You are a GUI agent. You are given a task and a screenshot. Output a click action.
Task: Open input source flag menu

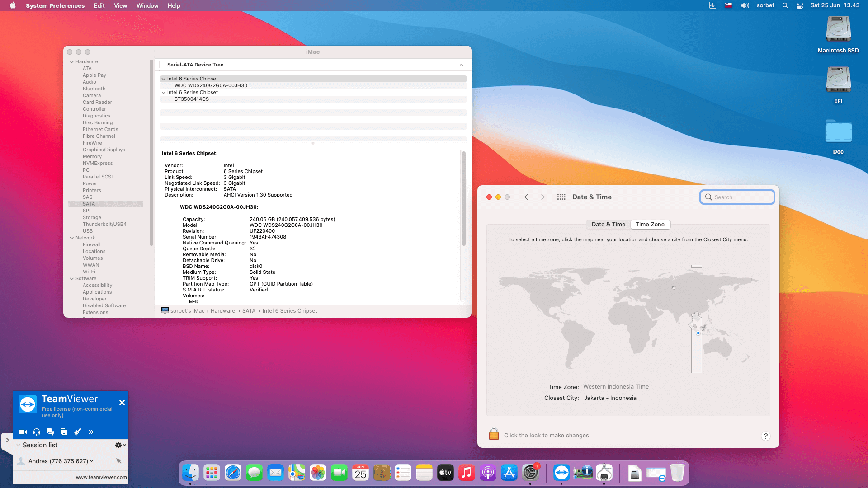pyautogui.click(x=728, y=5)
